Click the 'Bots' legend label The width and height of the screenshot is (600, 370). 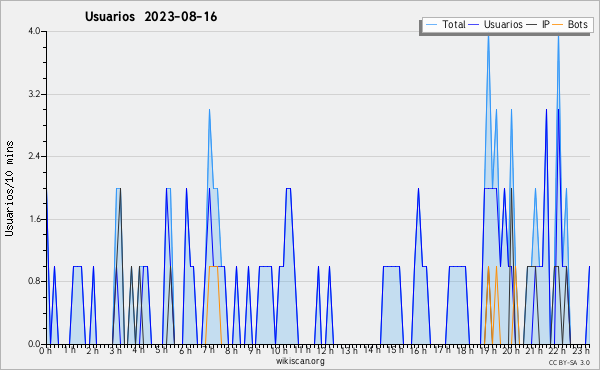(577, 24)
